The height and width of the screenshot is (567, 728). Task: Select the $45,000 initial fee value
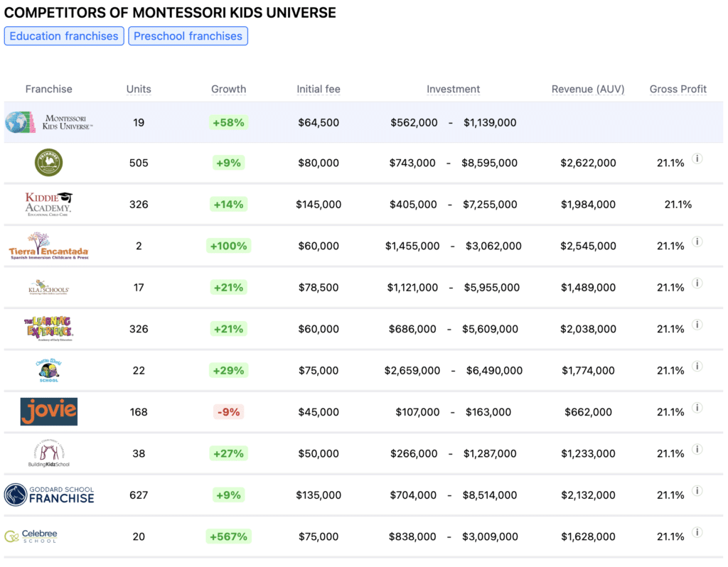point(318,411)
